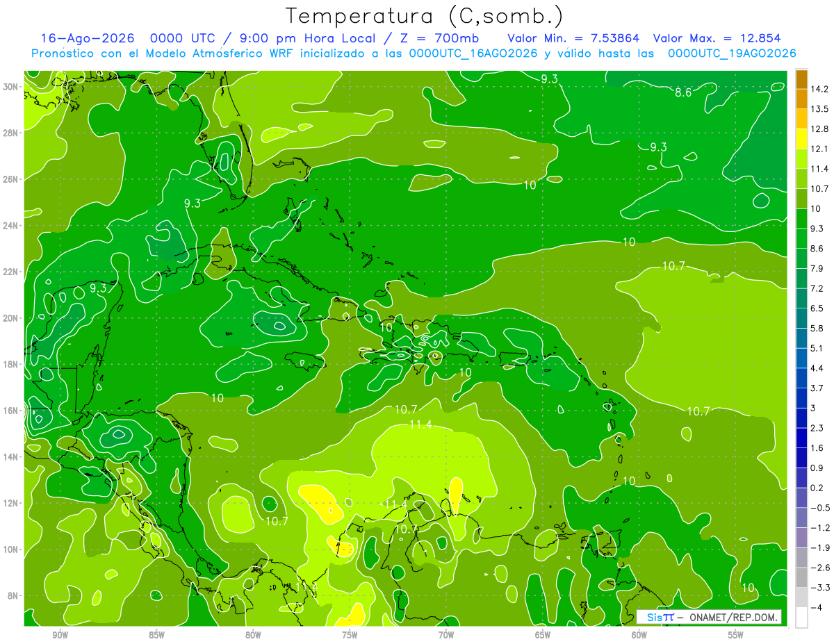Click the 7.2 color bar label

point(817,288)
